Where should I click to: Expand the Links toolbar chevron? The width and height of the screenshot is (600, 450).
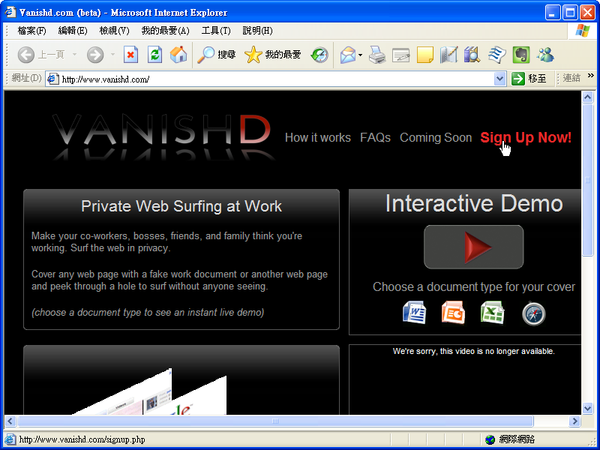point(591,75)
